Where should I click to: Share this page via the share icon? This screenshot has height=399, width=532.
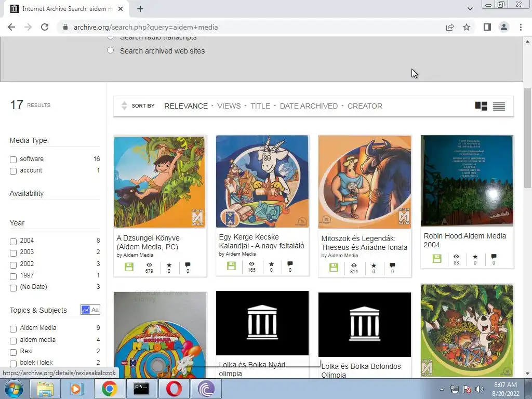tap(450, 27)
